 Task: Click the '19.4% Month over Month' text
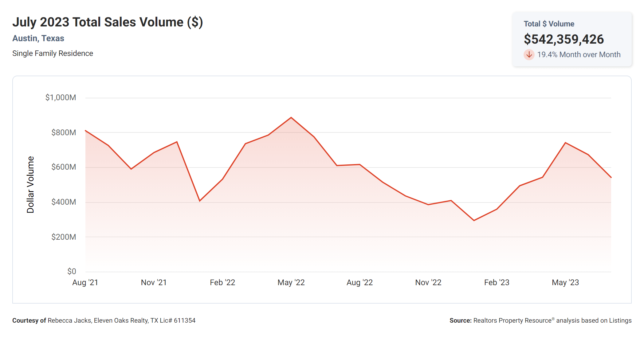coord(579,55)
